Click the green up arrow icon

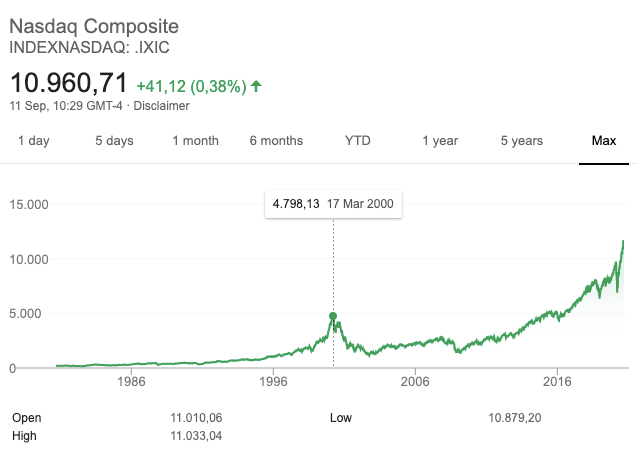(256, 86)
